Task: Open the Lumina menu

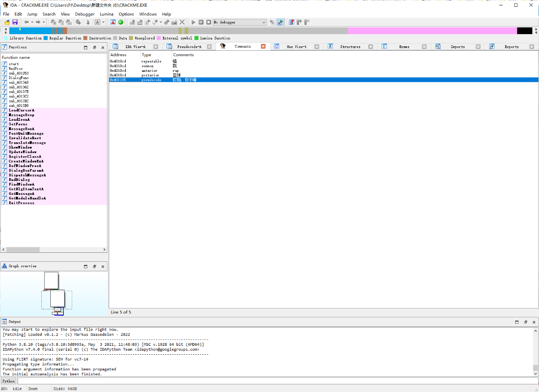Action: coord(106,14)
